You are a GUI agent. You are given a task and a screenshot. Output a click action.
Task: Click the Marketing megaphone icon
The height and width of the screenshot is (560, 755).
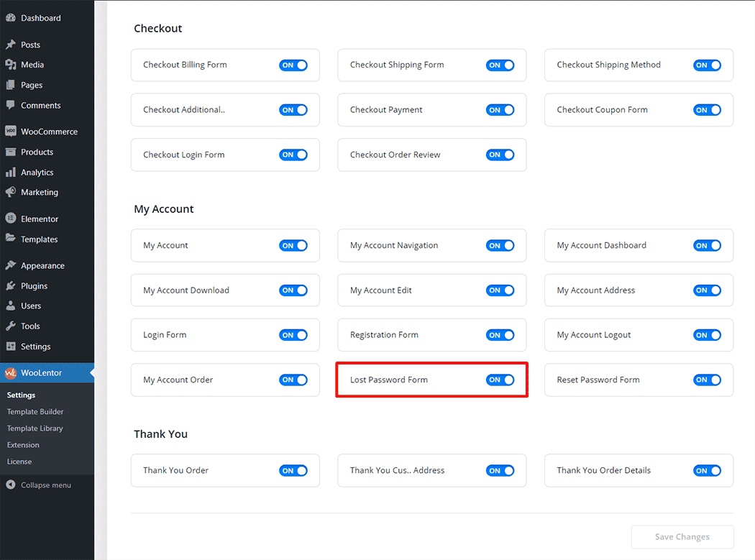(11, 193)
